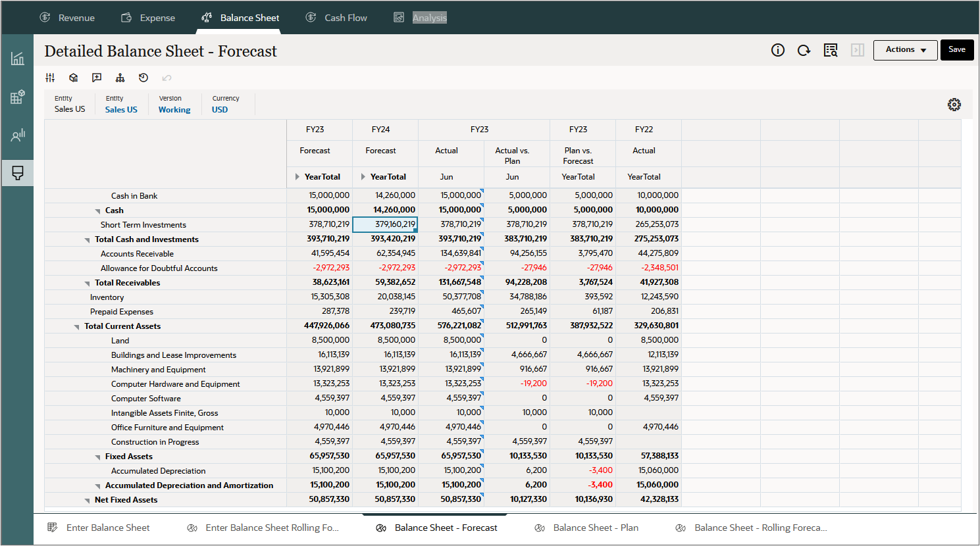Open the data grid icon in left sidebar
The image size is (980, 546).
coord(17,97)
